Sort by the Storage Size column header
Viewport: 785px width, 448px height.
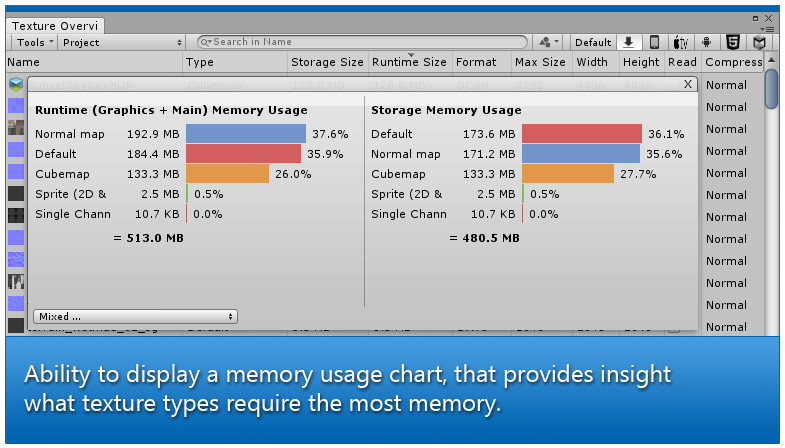327,62
